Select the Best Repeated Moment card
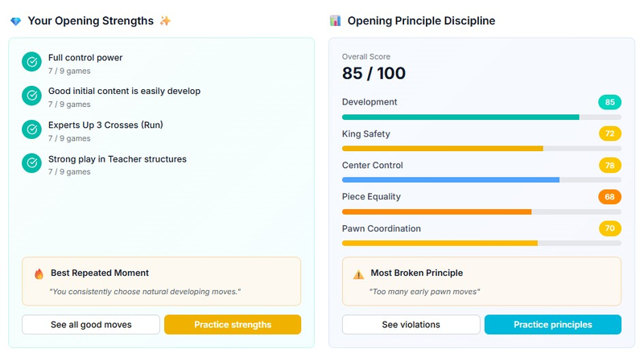Screen dimensions: 644x361 tap(162, 281)
